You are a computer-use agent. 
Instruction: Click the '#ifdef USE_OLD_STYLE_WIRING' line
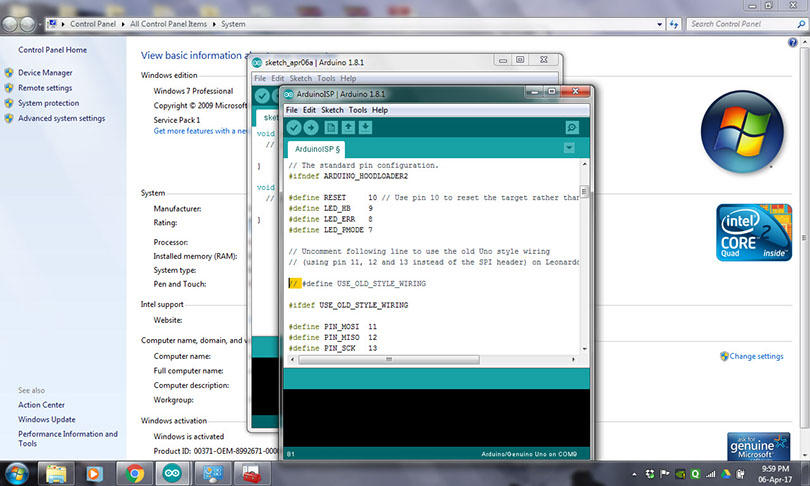click(348, 305)
